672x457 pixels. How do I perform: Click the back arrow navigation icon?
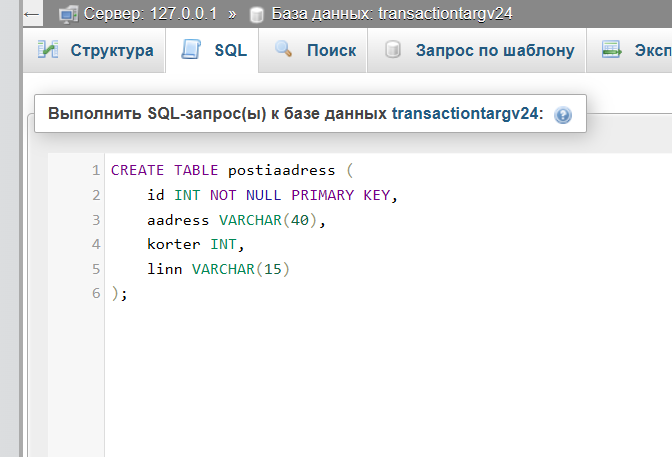tap(32, 14)
